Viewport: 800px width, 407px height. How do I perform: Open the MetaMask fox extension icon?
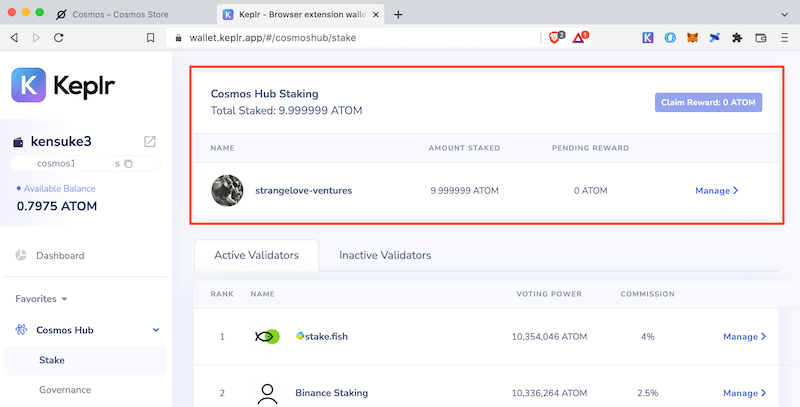click(692, 38)
